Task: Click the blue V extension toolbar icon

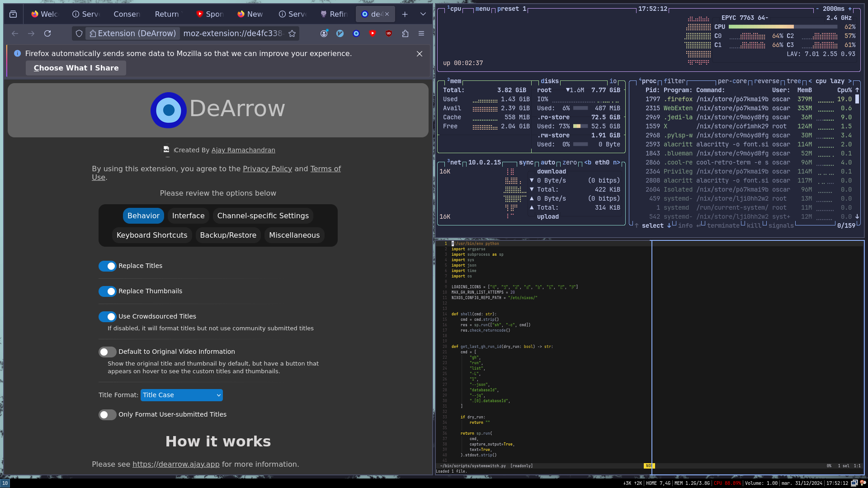Action: pos(340,33)
